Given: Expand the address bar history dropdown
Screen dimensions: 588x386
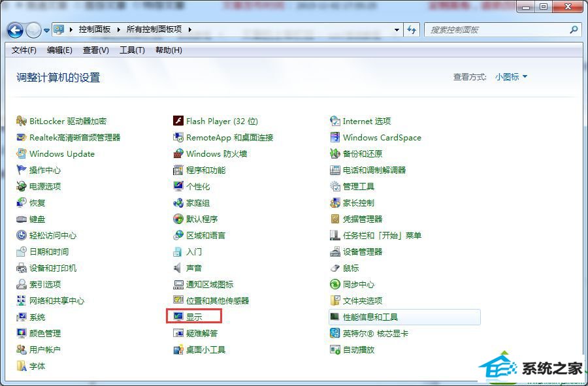Looking at the screenshot, I should coord(397,29).
